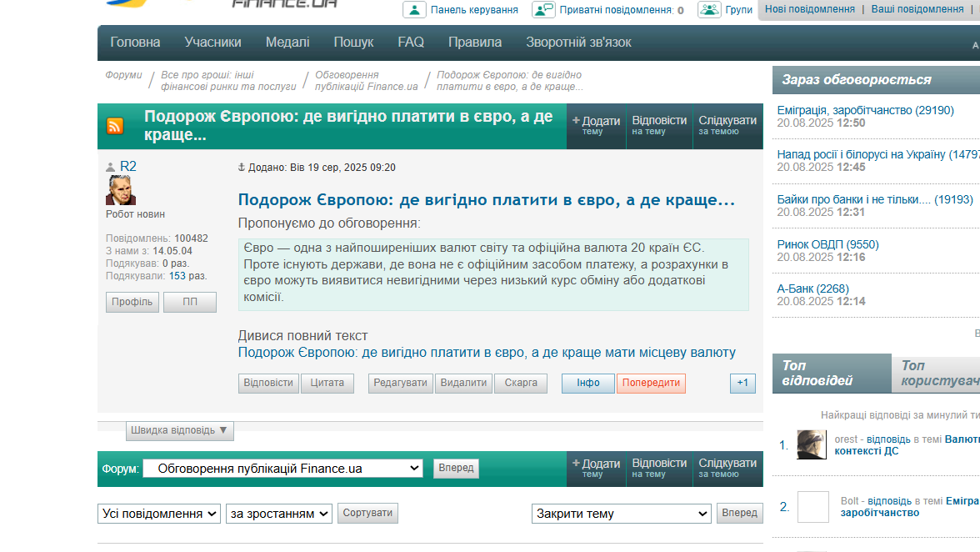Click breadcrumb Все про гроші: інші фінансові ринки
The image size is (980, 552).
coord(228,81)
